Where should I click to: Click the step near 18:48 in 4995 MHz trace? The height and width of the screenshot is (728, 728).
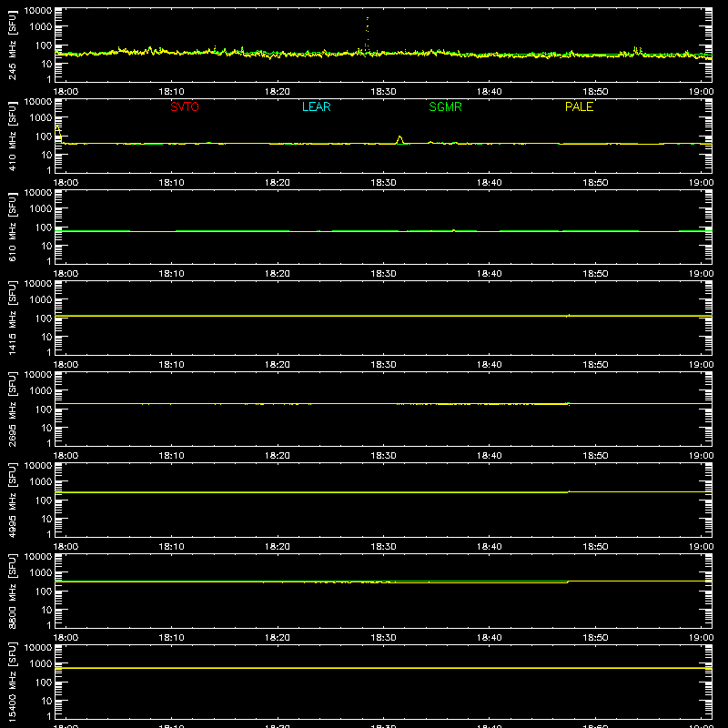569,491
